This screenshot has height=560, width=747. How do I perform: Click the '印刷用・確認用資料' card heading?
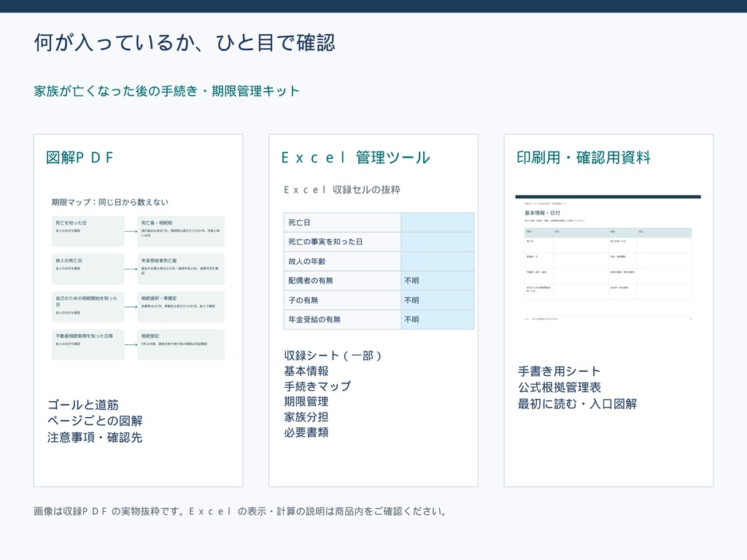click(584, 157)
